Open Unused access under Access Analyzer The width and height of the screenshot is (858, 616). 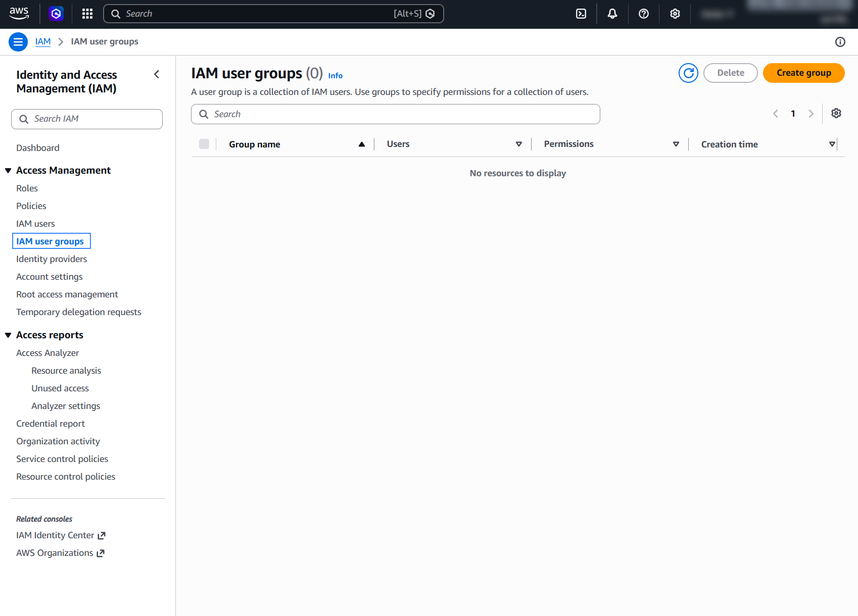point(60,388)
